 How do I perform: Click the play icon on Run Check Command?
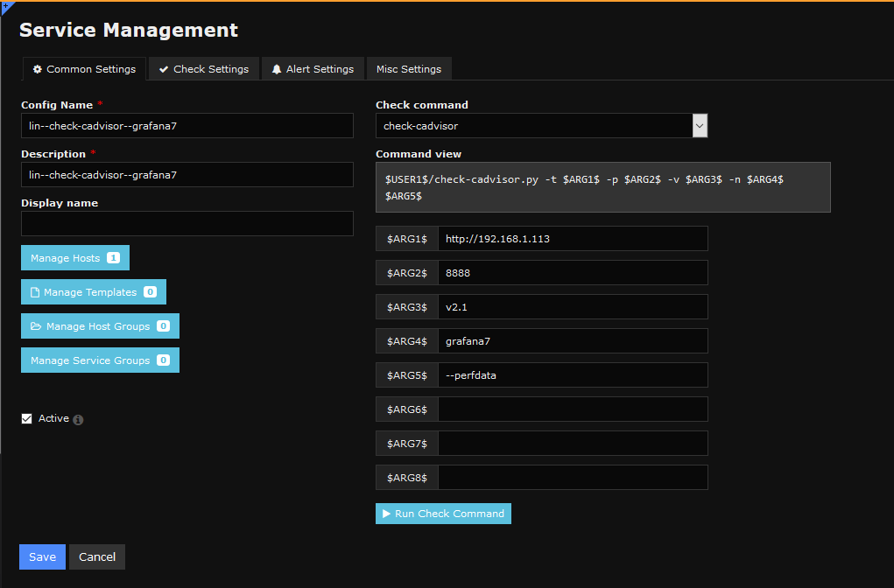(386, 514)
